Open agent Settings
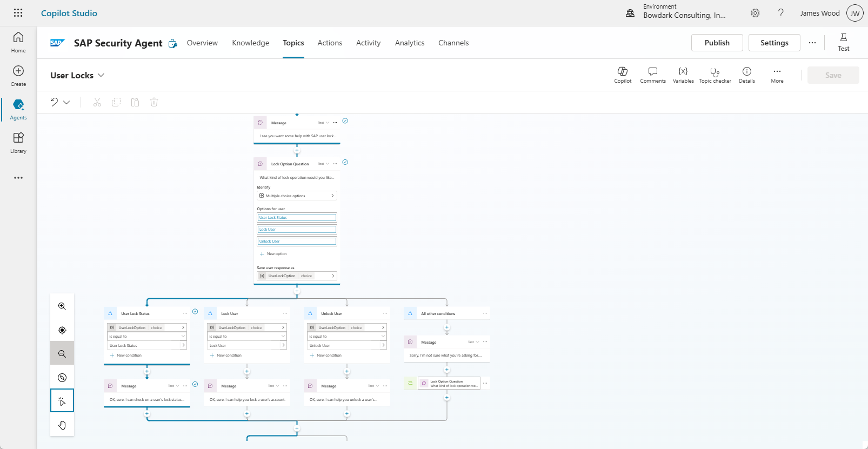This screenshot has width=868, height=449. pyautogui.click(x=774, y=43)
